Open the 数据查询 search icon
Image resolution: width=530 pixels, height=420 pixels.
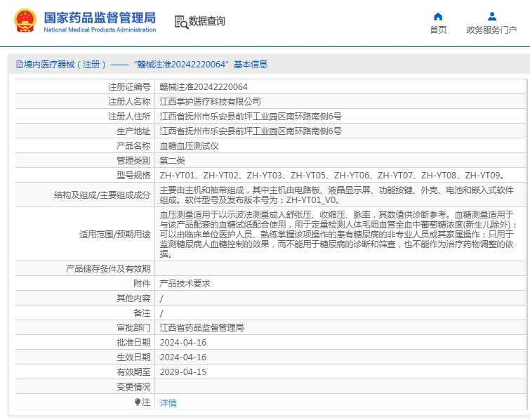point(181,22)
